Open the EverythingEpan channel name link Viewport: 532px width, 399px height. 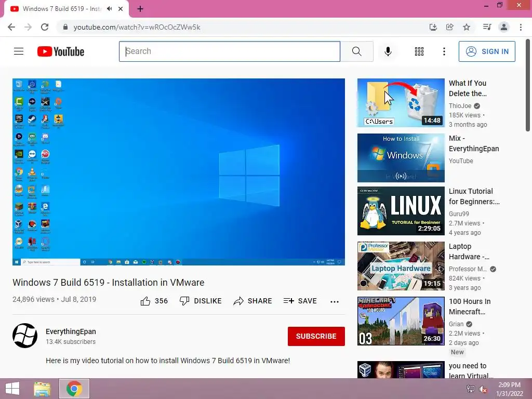point(71,331)
